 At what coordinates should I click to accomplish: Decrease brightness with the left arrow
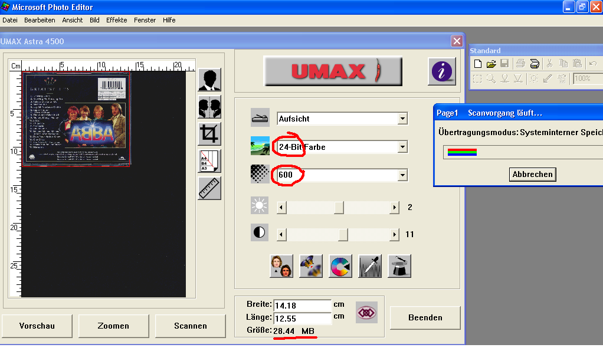click(x=281, y=208)
